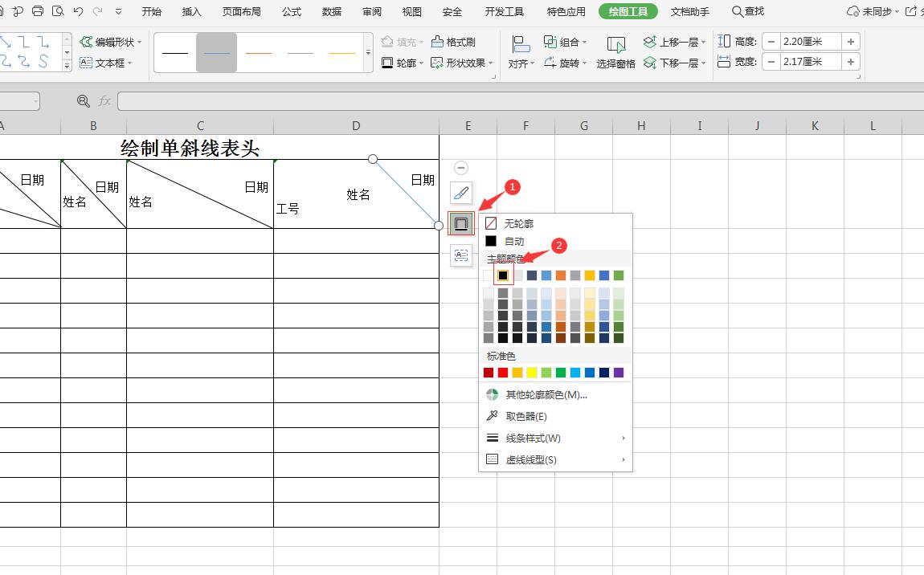Select black theme color swatch
The height and width of the screenshot is (575, 924).
click(x=503, y=275)
